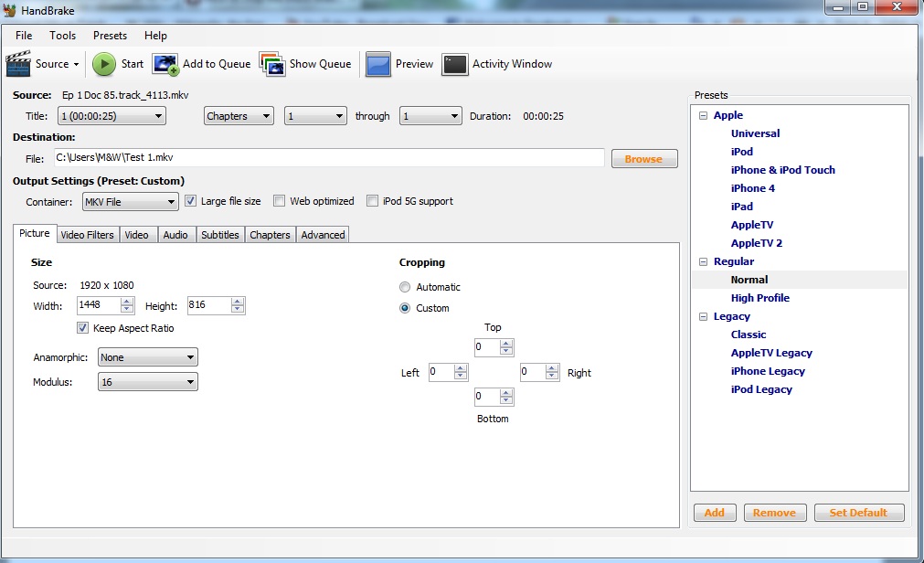Switch to the Chapters tab
The height and width of the screenshot is (563, 924).
click(x=270, y=235)
